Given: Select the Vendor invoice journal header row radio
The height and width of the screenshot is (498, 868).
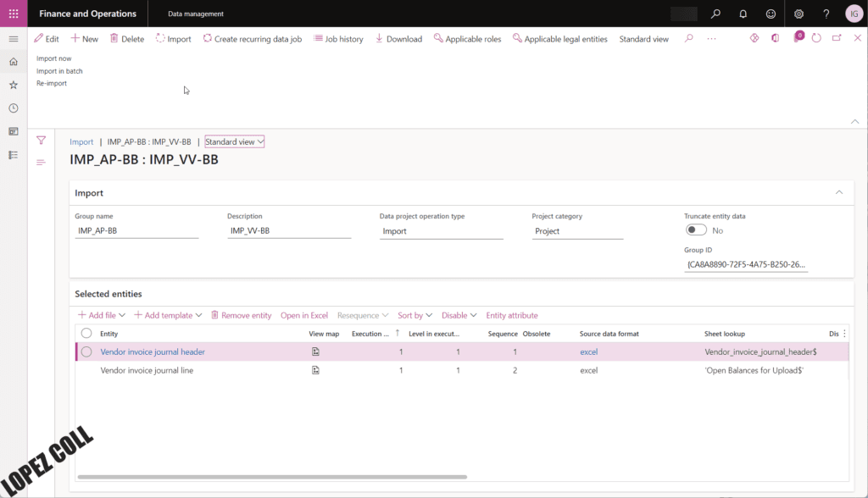Looking at the screenshot, I should tap(86, 351).
